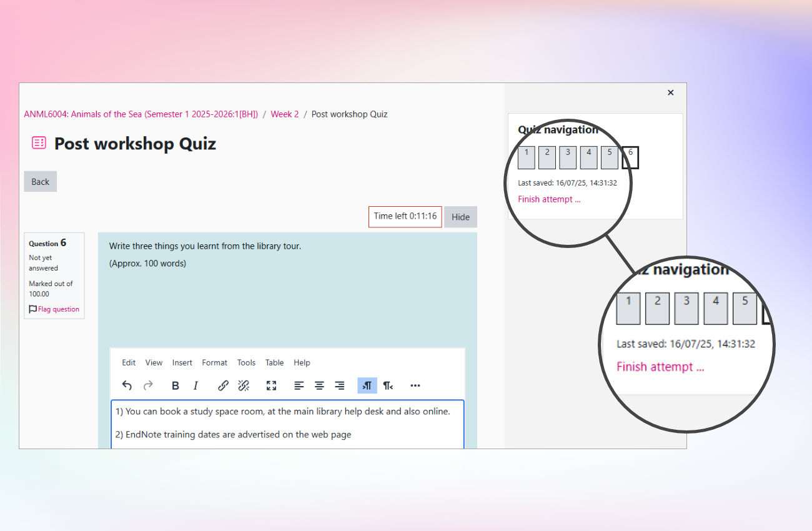812x531 pixels.
Task: Click the Finish attempt link
Action: [549, 199]
